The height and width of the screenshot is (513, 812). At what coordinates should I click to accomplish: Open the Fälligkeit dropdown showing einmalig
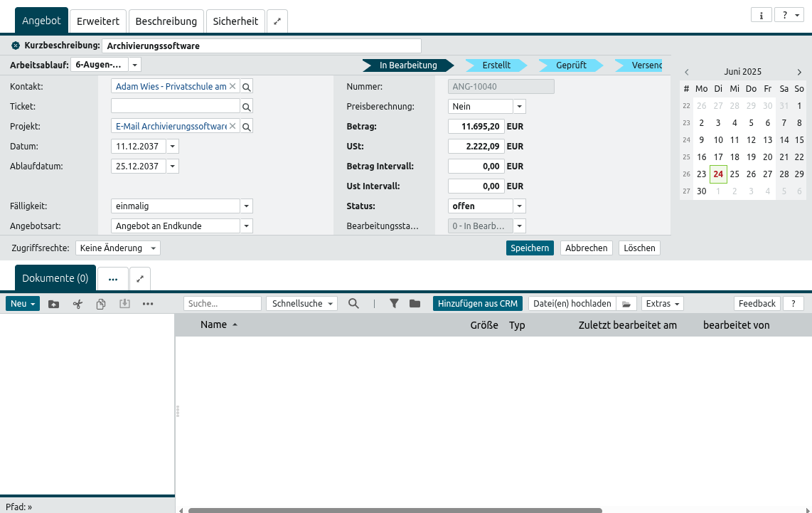[x=246, y=206]
